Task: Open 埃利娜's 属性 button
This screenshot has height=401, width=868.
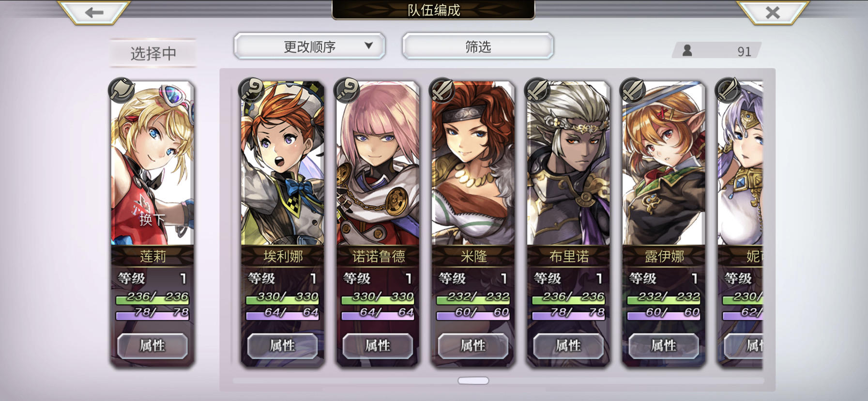Action: pos(283,346)
